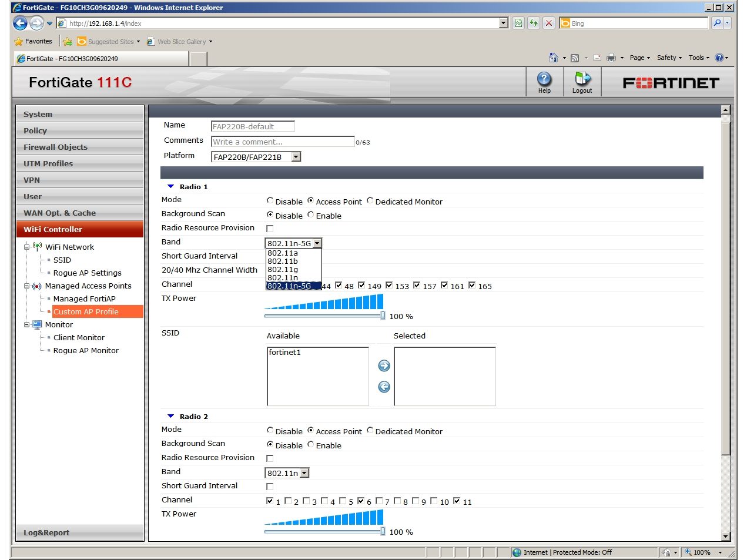Viewport: 747px width, 560px height.
Task: Click the status bar zoom level icon
Action: [688, 552]
